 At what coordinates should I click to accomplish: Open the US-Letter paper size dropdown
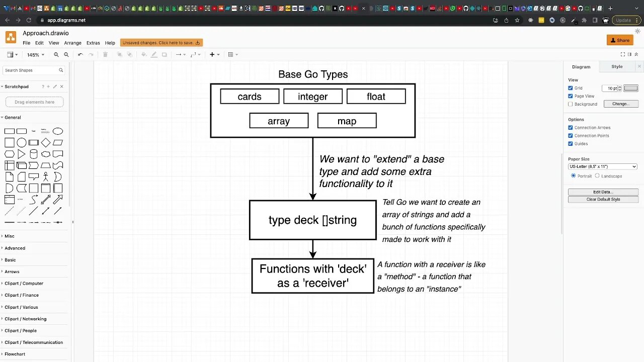tap(603, 166)
